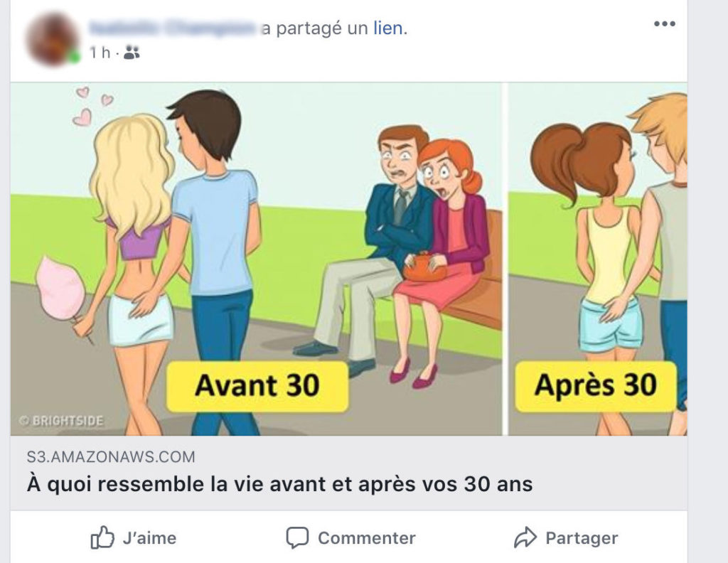Open the three-dot post options menu
This screenshot has height=563, width=728.
pos(664,25)
